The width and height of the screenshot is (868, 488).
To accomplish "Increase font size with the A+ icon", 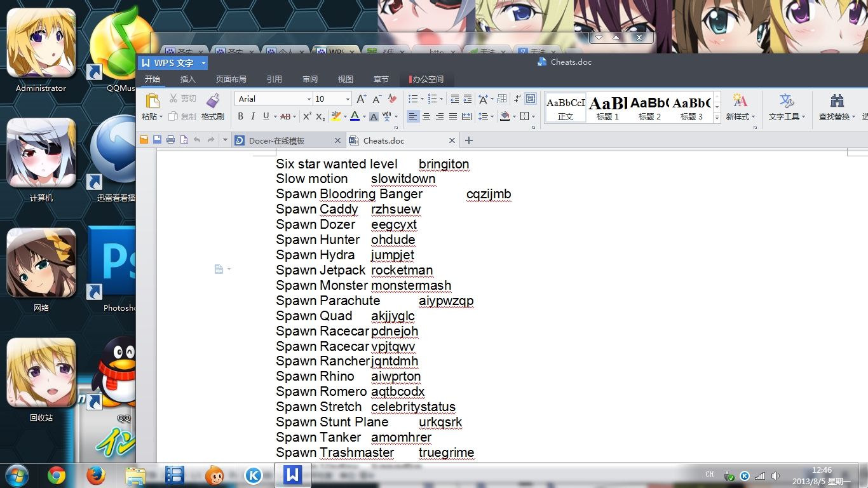I will [362, 99].
